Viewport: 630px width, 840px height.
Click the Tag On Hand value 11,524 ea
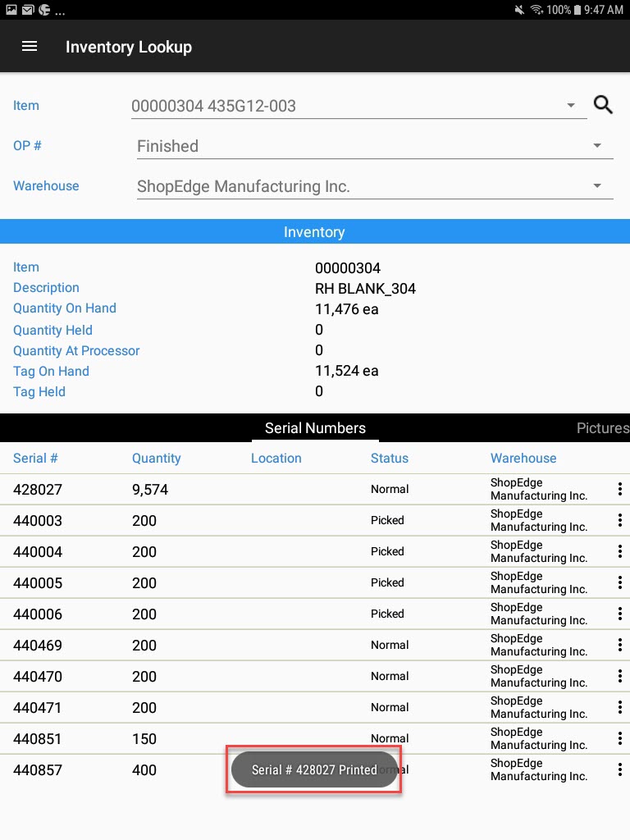point(347,371)
